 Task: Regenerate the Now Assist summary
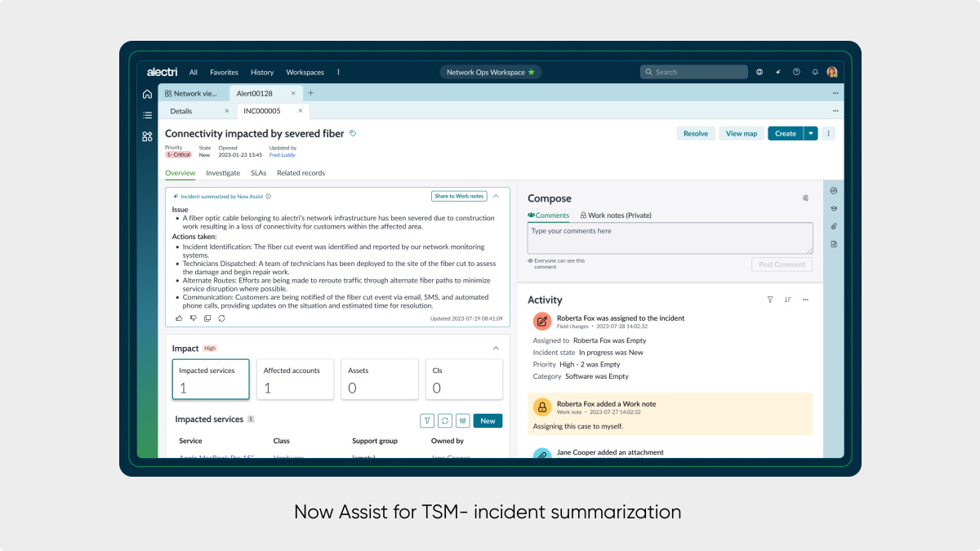tap(221, 318)
